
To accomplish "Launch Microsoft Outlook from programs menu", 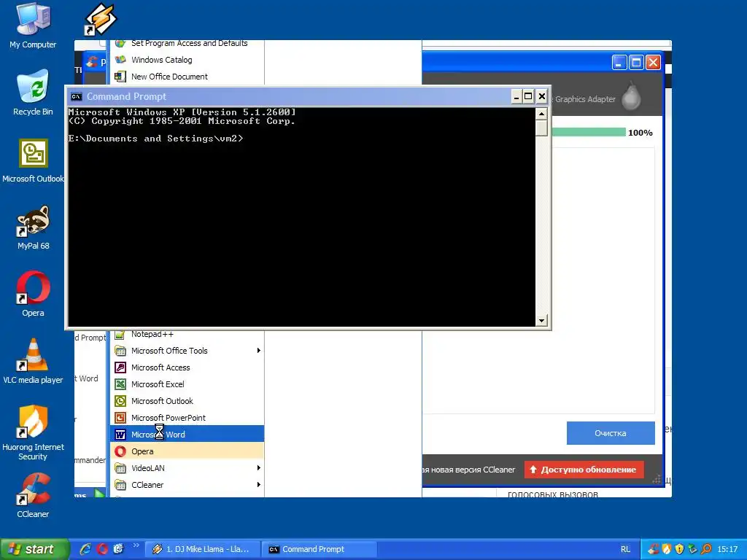I will 187,401.
